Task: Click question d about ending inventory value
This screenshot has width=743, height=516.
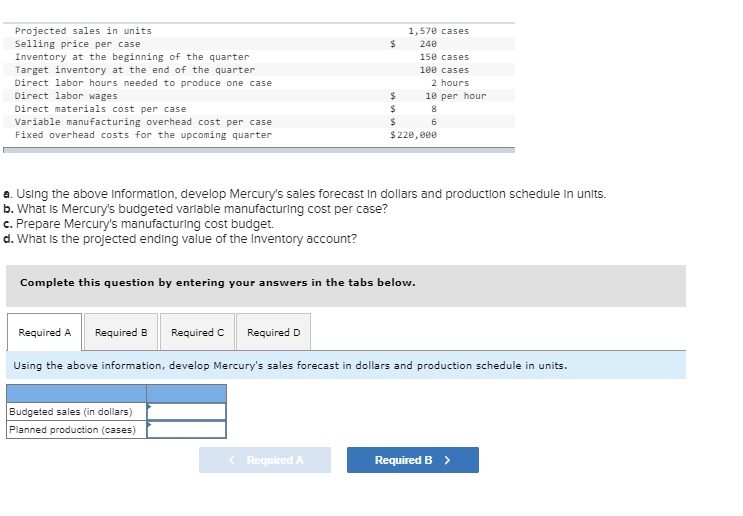Action: click(180, 239)
